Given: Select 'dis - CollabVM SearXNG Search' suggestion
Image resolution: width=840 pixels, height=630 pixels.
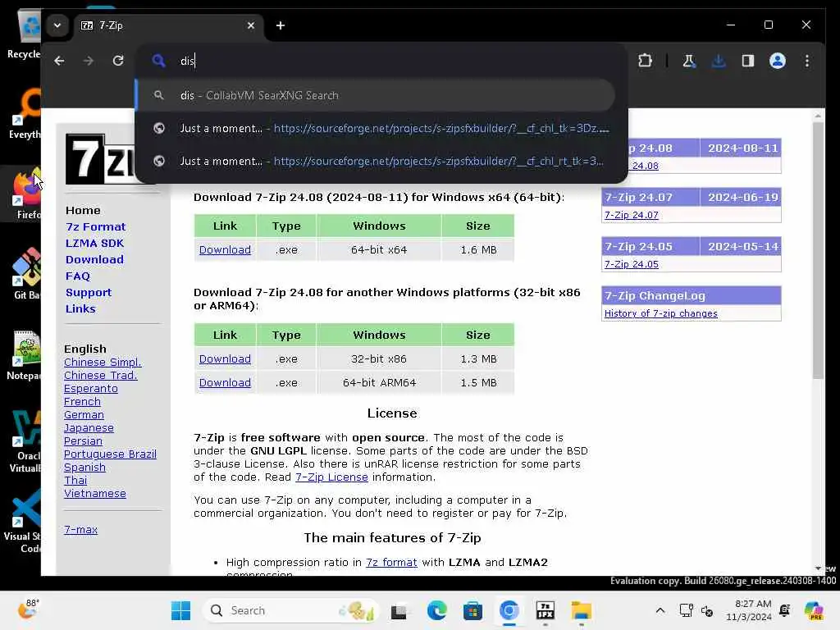Looking at the screenshot, I should (x=376, y=95).
